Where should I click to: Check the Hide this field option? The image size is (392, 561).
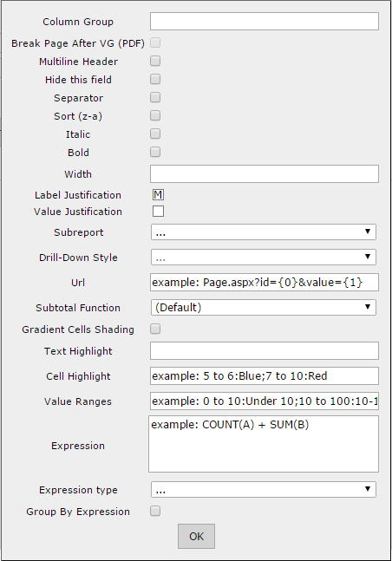155,80
